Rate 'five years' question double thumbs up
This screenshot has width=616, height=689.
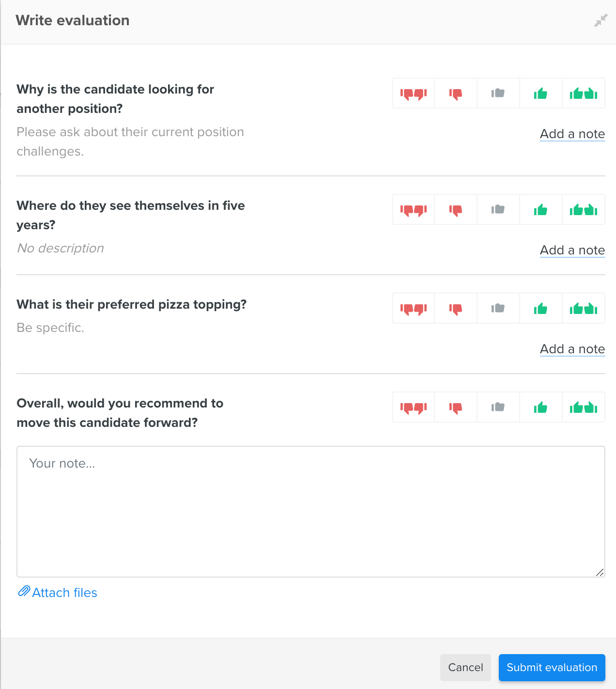[583, 210]
